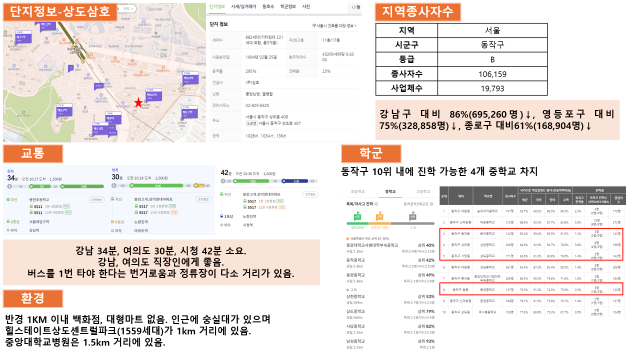The image size is (640, 360).
Task: Switch to the 시세/실거래가 tab
Action: click(x=243, y=7)
